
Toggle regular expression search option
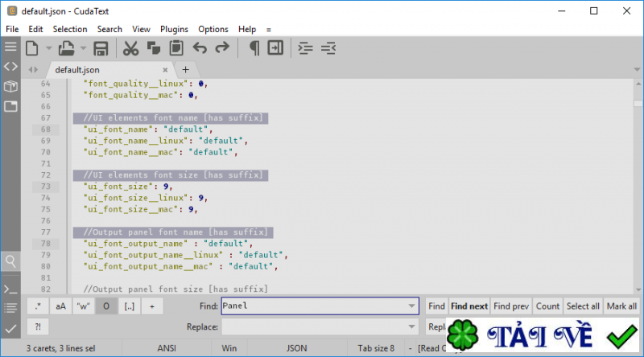point(37,306)
